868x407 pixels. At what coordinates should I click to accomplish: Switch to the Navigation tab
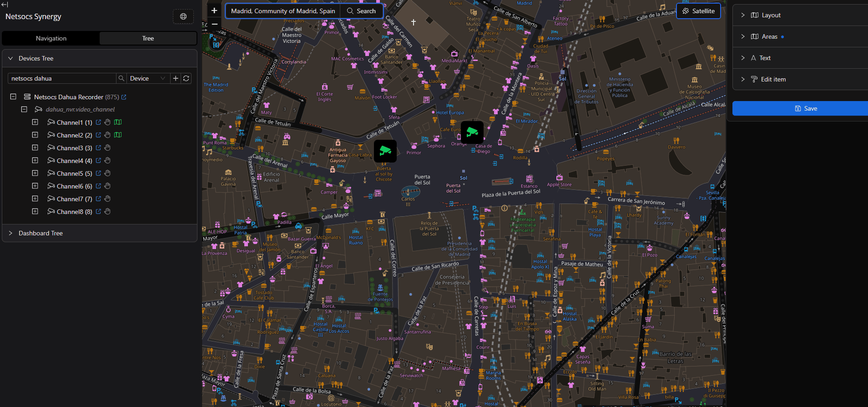click(x=51, y=38)
